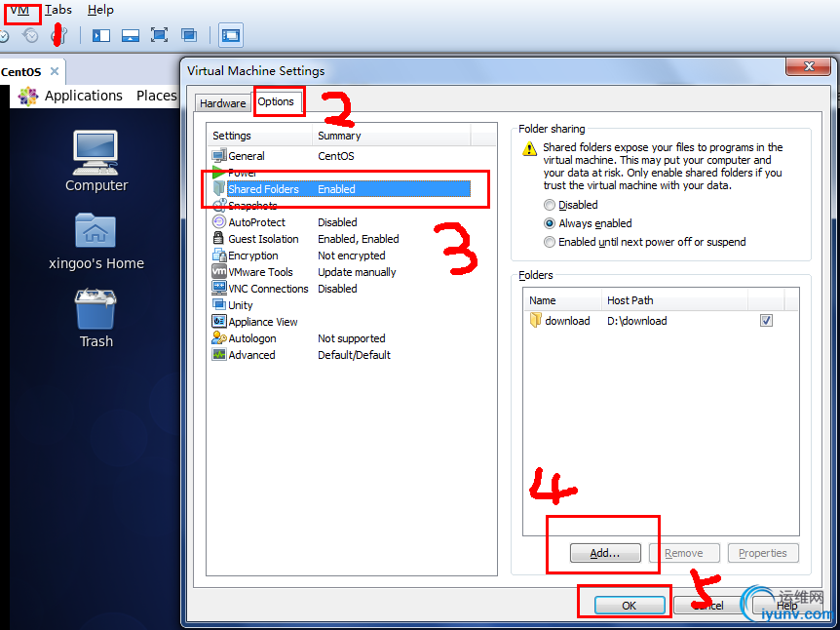Close the Virtual Machine Settings dialog
This screenshot has height=630, width=840.
tap(809, 66)
